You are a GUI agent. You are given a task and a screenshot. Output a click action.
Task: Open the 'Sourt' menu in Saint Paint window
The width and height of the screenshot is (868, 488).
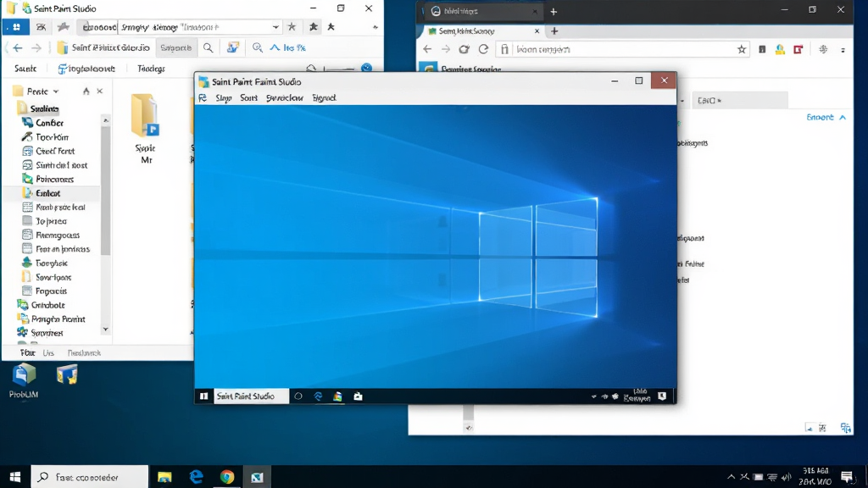pos(248,98)
